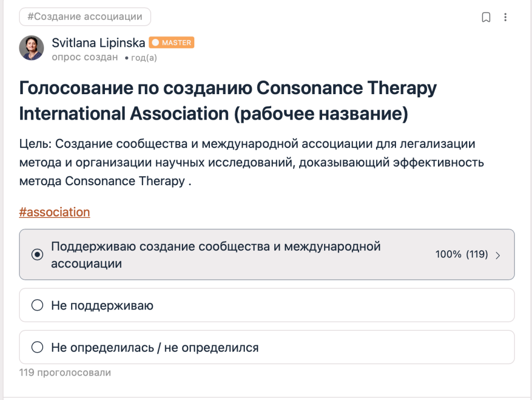Bookmark this poll with the bookmark icon
The width and height of the screenshot is (532, 400).
coord(486,17)
